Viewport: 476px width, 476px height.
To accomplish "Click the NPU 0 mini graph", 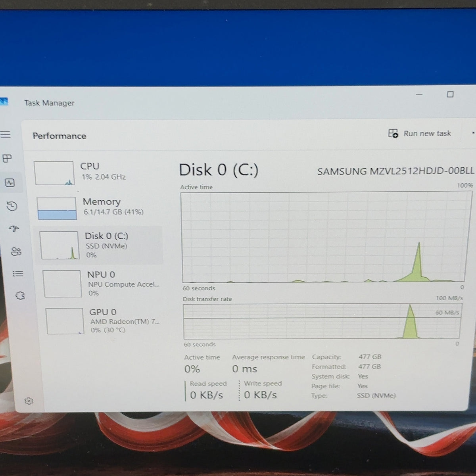I will (x=62, y=284).
